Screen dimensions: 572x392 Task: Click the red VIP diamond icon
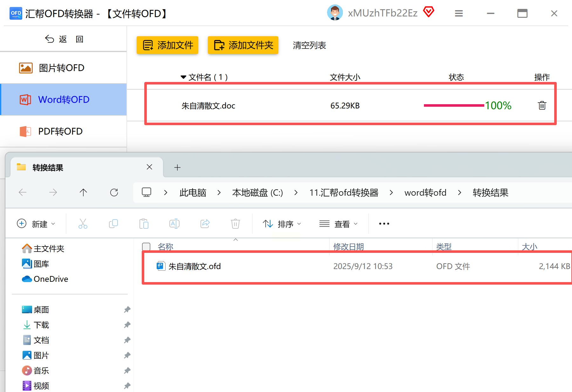[428, 12]
